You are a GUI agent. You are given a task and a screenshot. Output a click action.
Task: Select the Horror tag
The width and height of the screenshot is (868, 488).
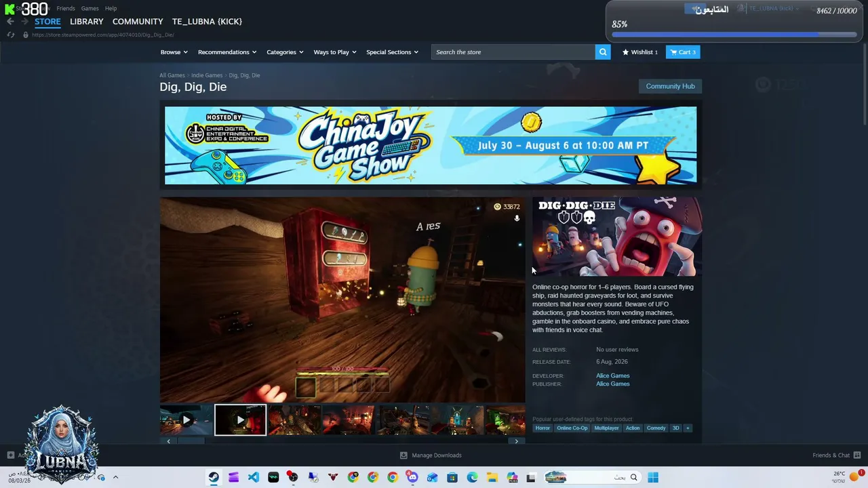[542, 428]
